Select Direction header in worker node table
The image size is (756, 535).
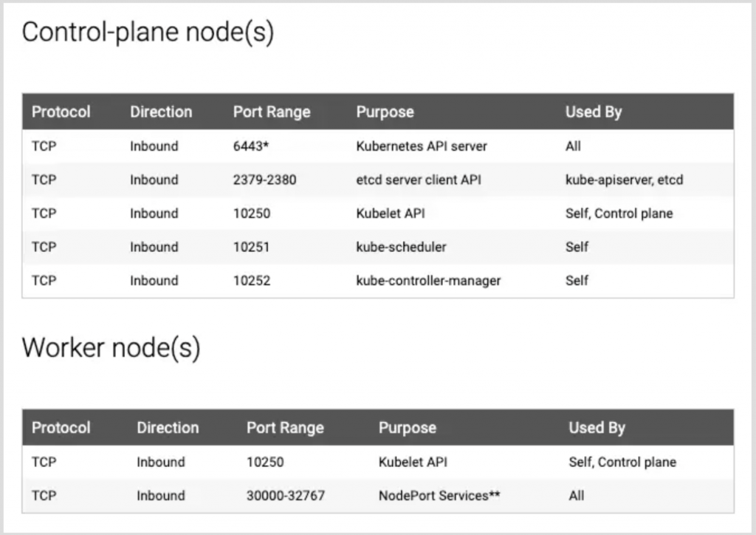click(168, 428)
